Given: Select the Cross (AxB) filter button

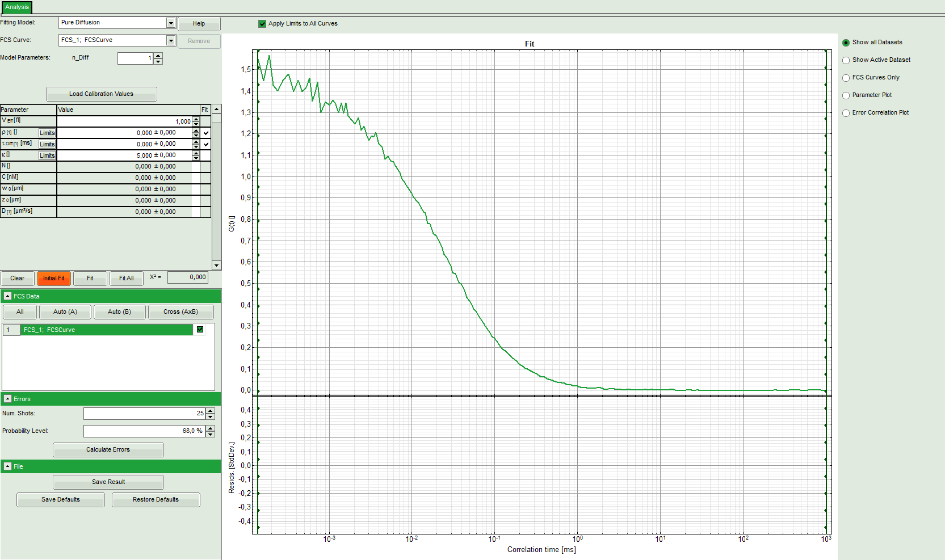Looking at the screenshot, I should click(180, 312).
